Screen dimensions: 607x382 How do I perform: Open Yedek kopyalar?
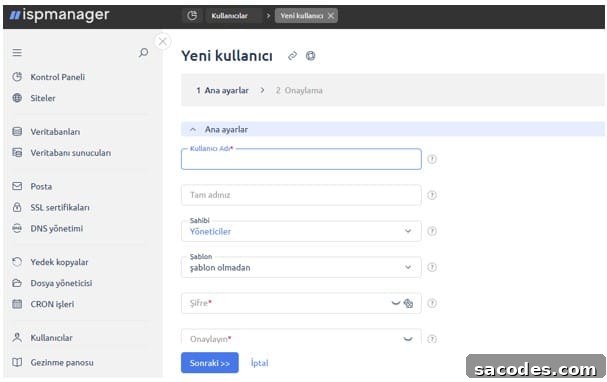pyautogui.click(x=59, y=262)
